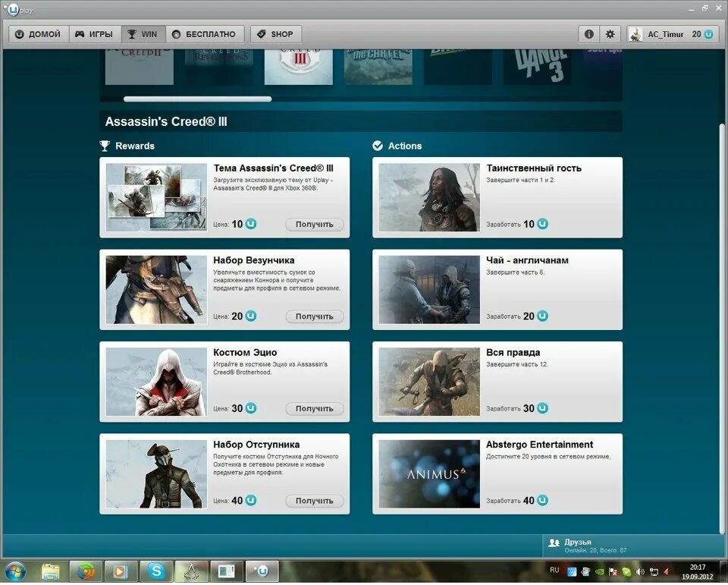Image resolution: width=728 pixels, height=585 pixels.
Task: Open Chrome browser from taskbar
Action: (86, 571)
